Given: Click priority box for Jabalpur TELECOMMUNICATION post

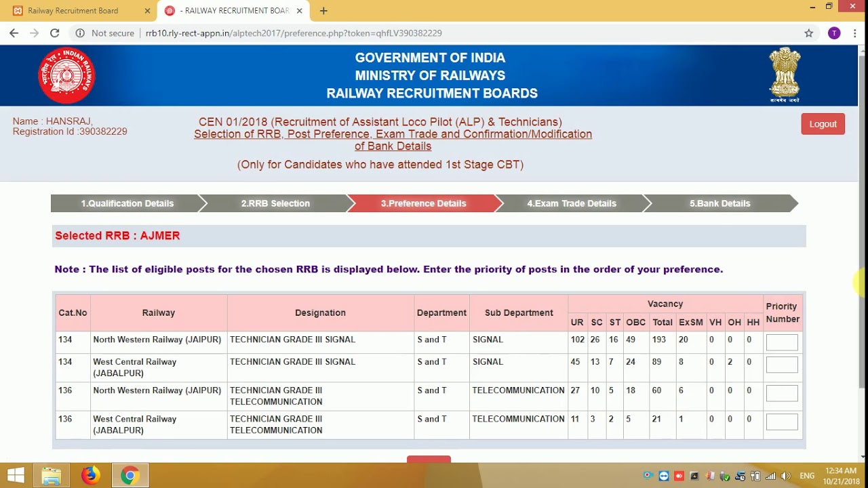Looking at the screenshot, I should (x=782, y=422).
